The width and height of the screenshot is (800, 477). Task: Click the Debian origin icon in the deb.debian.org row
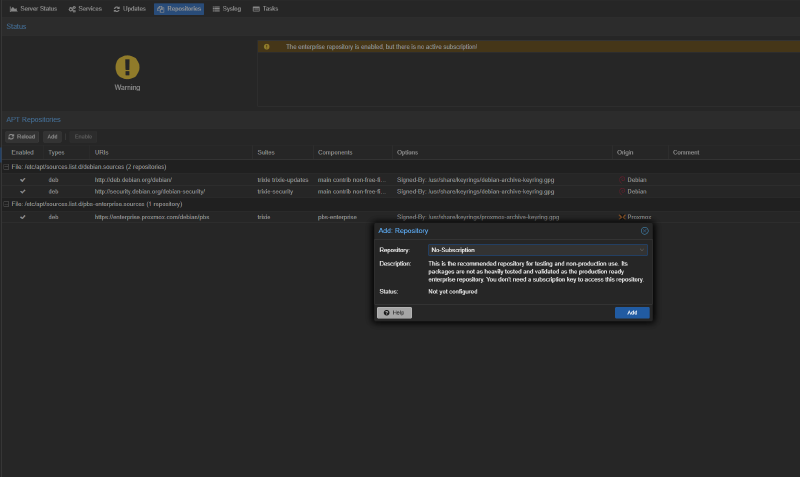coord(622,180)
